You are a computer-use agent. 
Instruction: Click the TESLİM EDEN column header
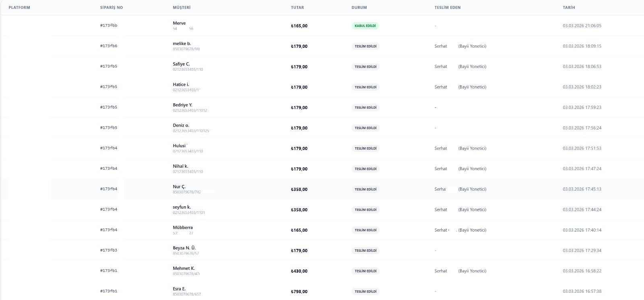pos(448,8)
